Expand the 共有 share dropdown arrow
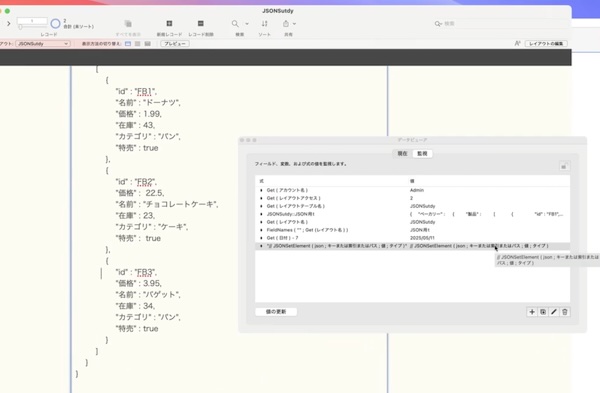The height and width of the screenshot is (393, 600). [294, 24]
